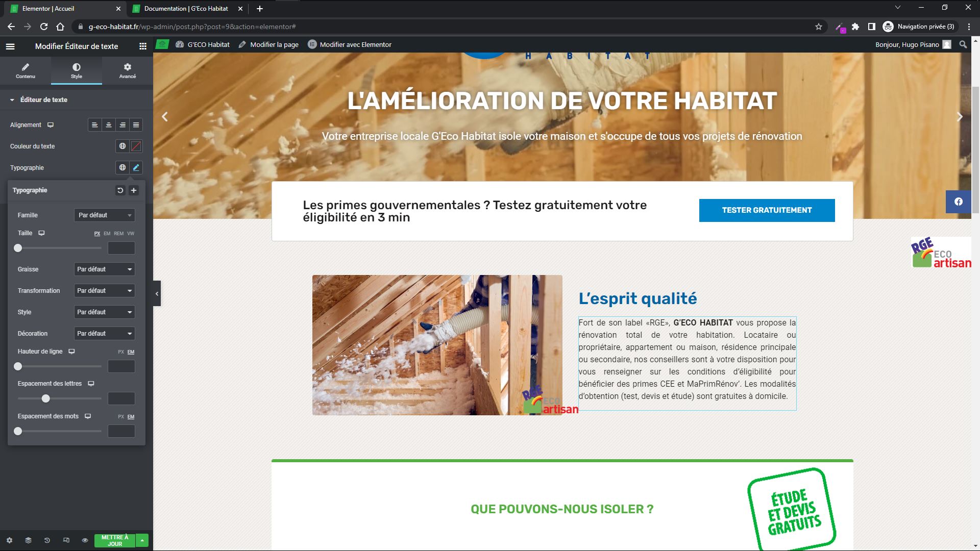Click the Espacement des lettres slider handle
The height and width of the screenshot is (551, 980).
click(x=46, y=398)
